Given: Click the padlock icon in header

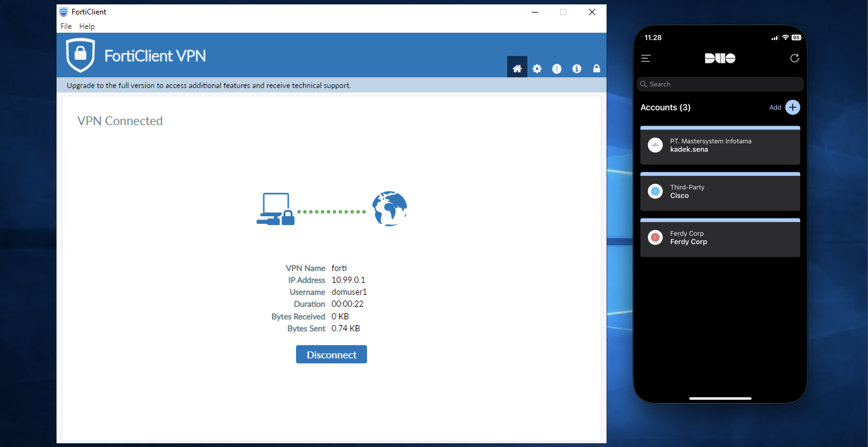Looking at the screenshot, I should click(596, 69).
